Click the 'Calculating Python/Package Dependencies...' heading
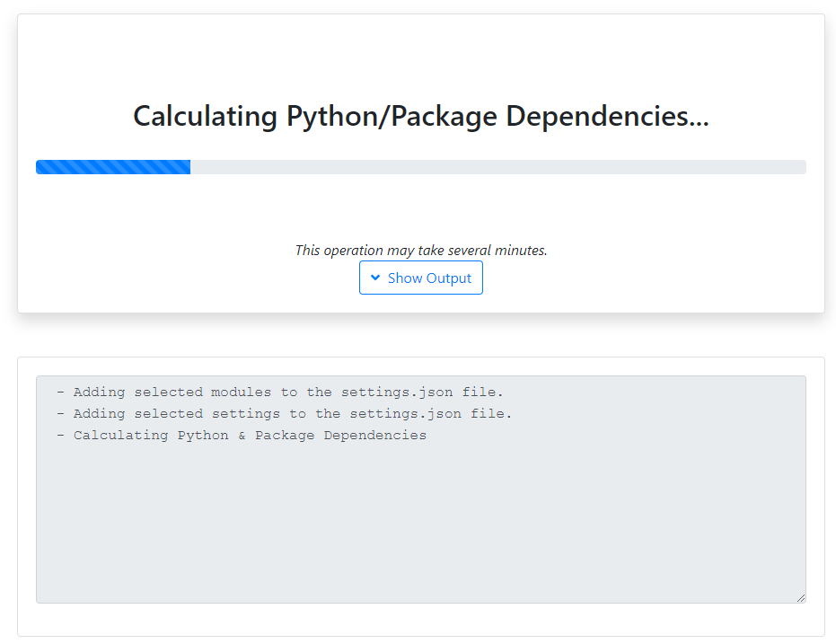This screenshot has height=644, width=836. coord(420,116)
